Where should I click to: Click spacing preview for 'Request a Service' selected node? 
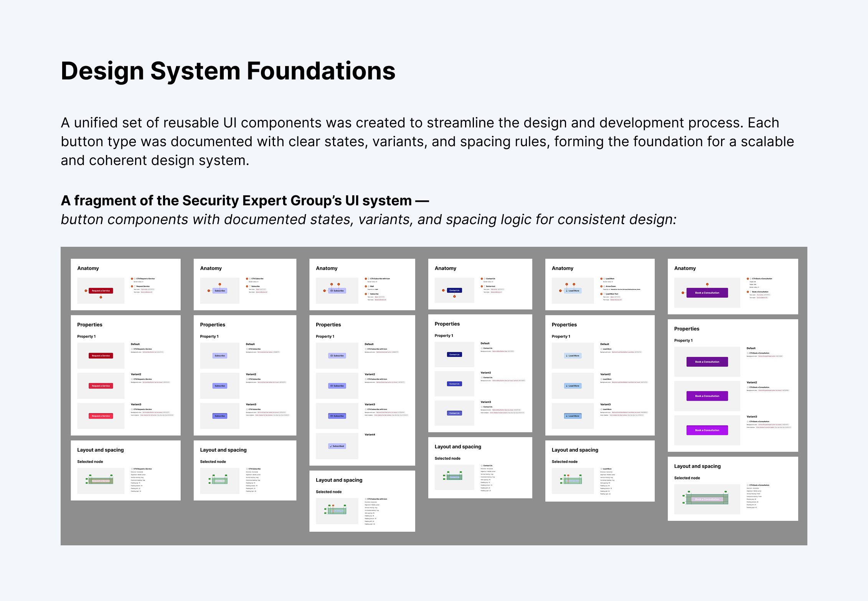[101, 480]
